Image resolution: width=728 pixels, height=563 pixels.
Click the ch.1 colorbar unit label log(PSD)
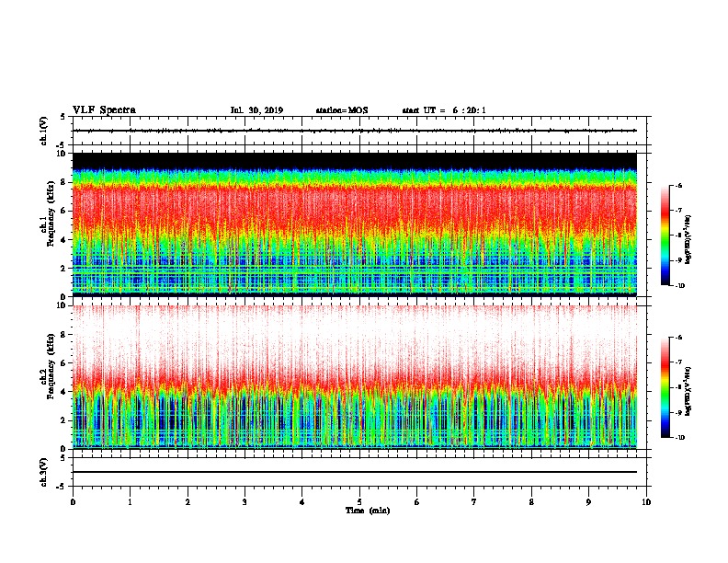[688, 239]
